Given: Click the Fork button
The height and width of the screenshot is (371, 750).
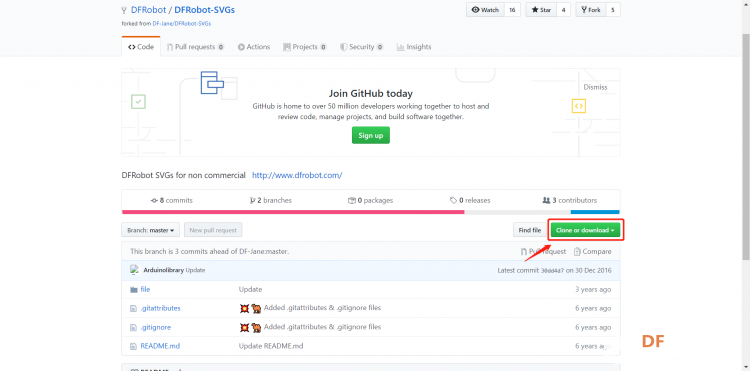Looking at the screenshot, I should click(x=591, y=10).
